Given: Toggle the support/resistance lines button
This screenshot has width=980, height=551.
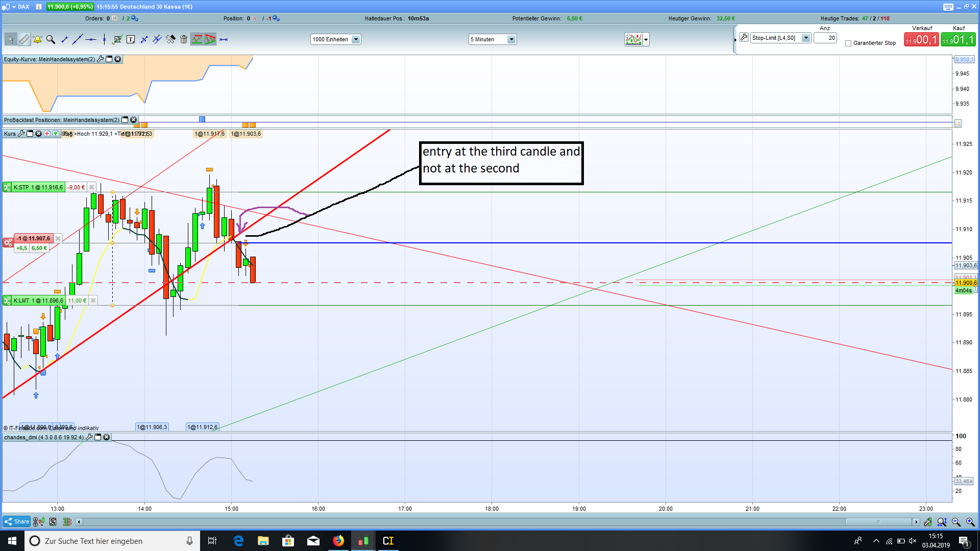Looking at the screenshot, I should click(x=197, y=39).
